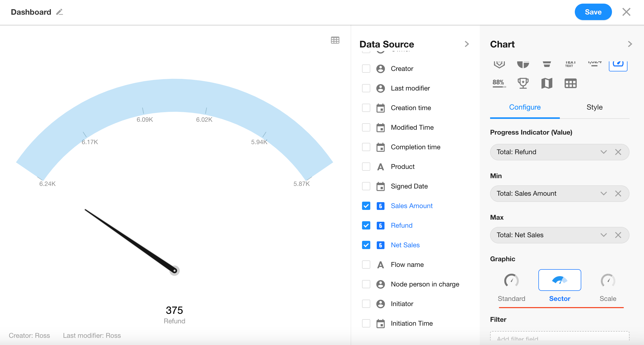Click the Save button
The height and width of the screenshot is (345, 644).
[593, 12]
